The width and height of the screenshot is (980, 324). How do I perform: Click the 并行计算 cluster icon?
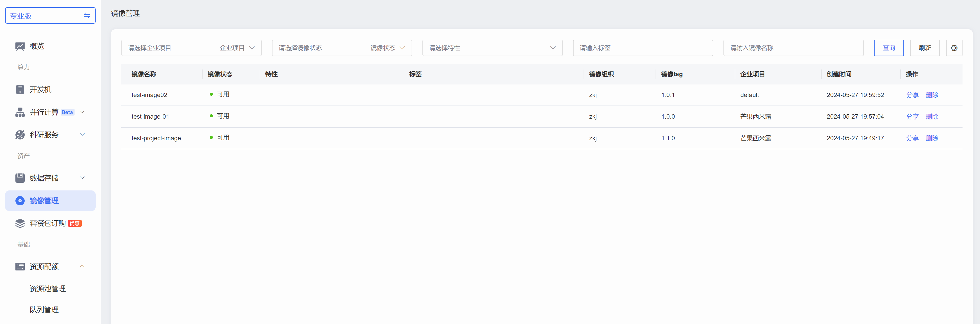pos(20,112)
